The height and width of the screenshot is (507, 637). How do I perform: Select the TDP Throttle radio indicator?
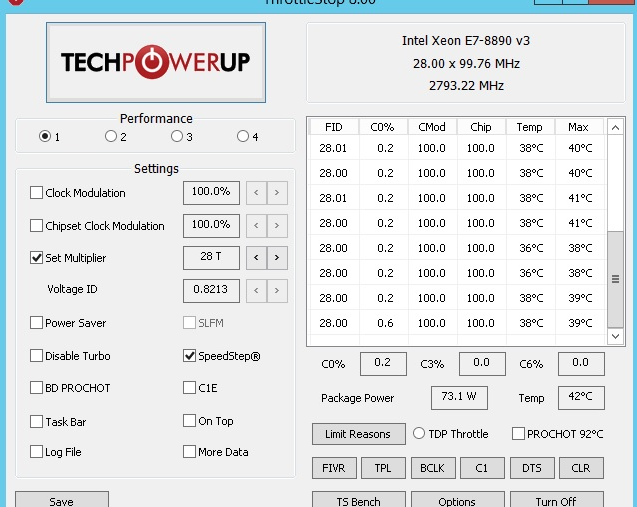[419, 433]
